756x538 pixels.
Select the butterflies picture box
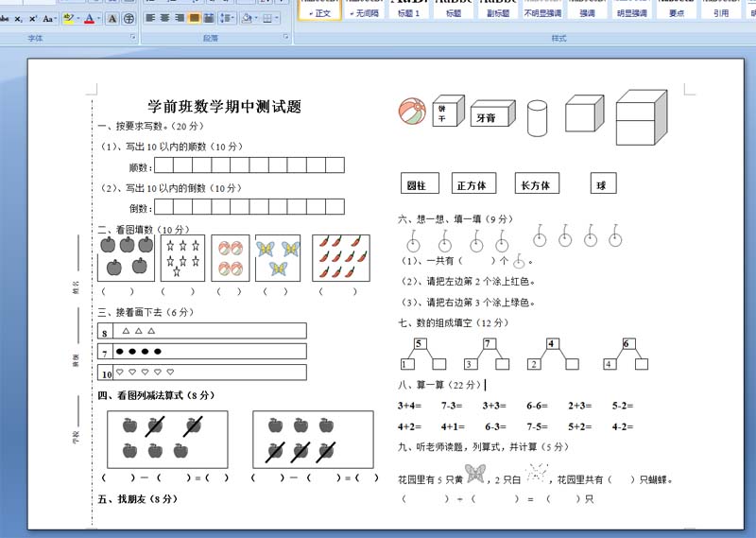click(x=278, y=258)
